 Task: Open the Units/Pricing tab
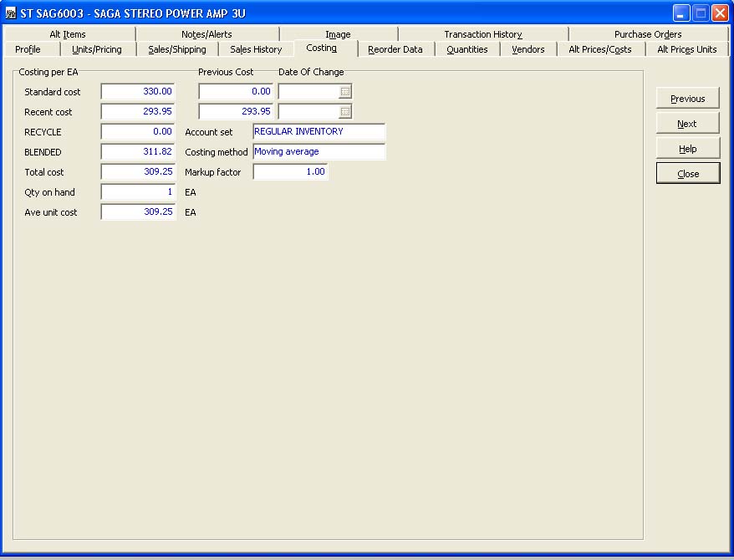(97, 49)
